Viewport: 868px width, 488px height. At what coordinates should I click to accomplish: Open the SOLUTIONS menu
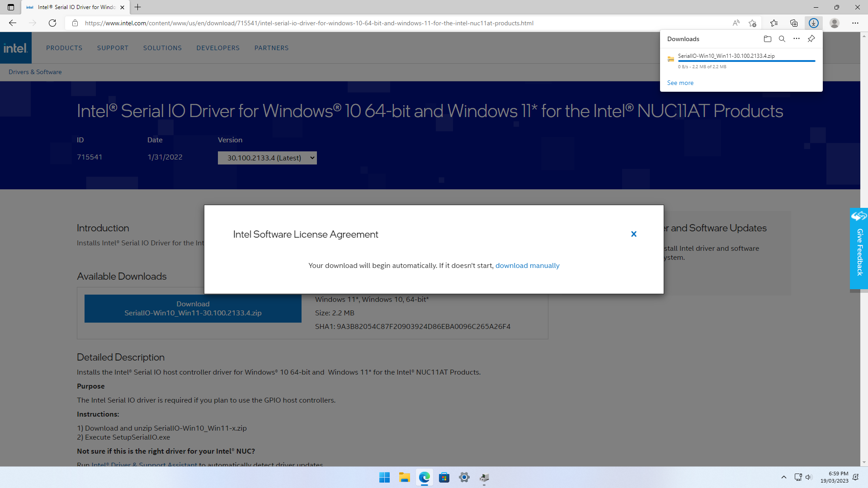point(163,48)
